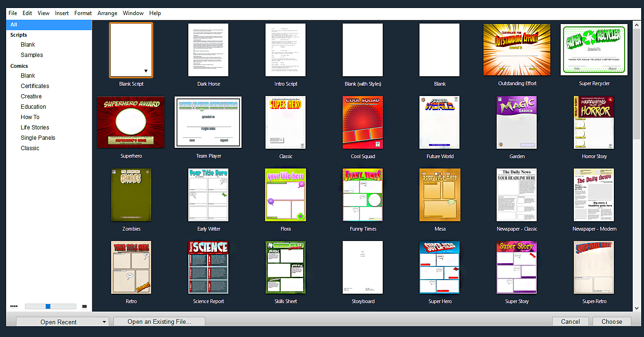This screenshot has height=337, width=644.
Task: Click Open an Existing File button
Action: (159, 321)
